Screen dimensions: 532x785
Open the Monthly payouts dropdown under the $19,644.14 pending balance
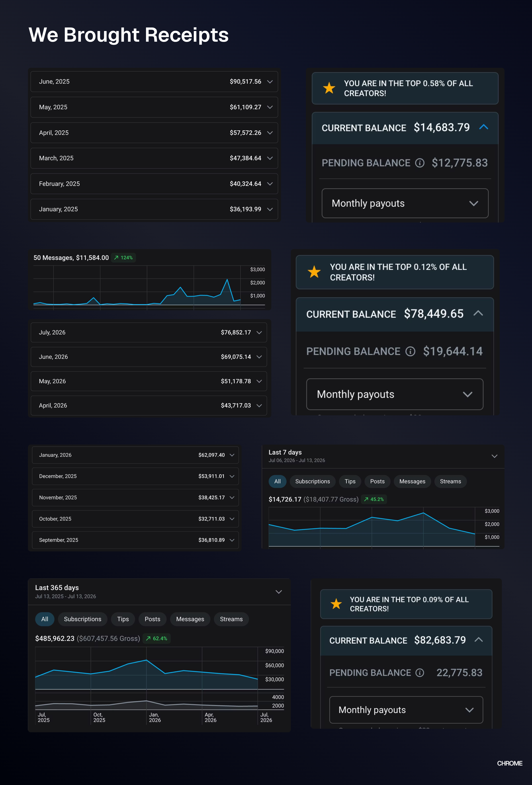(x=395, y=394)
